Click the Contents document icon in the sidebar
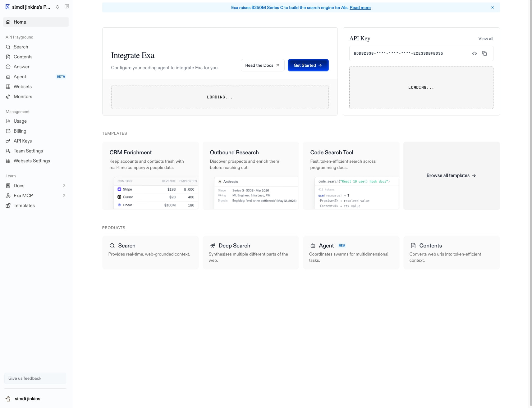The width and height of the screenshot is (532, 408). (x=8, y=57)
